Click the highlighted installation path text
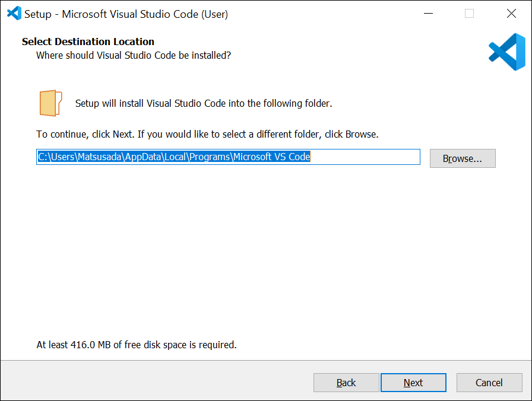The height and width of the screenshot is (401, 532). coord(173,157)
